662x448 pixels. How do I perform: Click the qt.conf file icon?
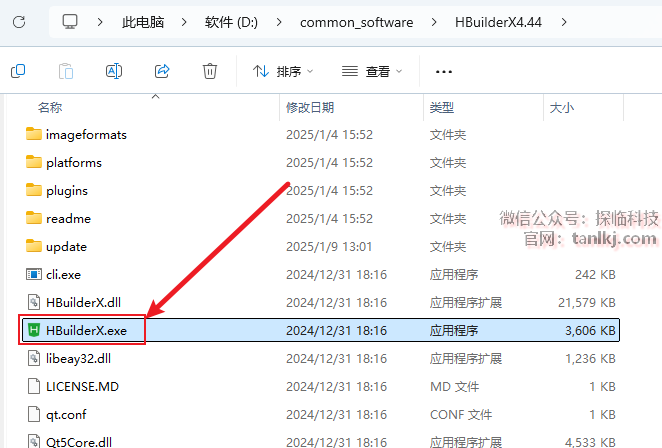click(34, 414)
